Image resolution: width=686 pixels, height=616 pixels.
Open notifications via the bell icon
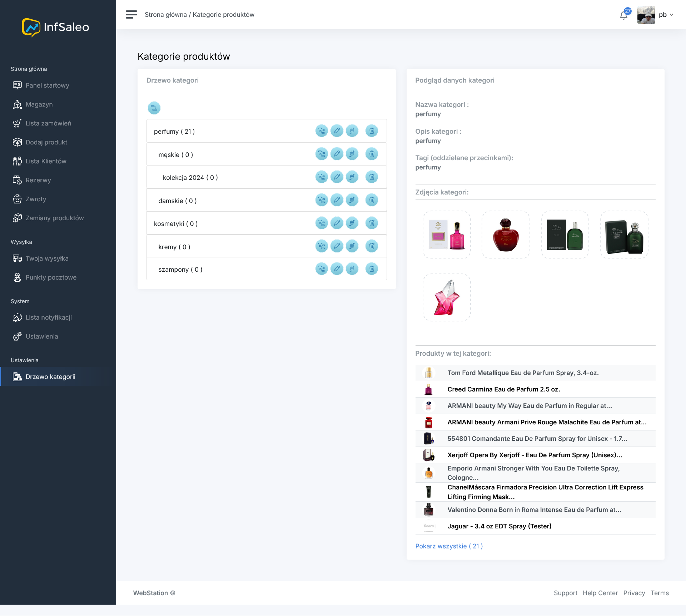pyautogui.click(x=624, y=15)
